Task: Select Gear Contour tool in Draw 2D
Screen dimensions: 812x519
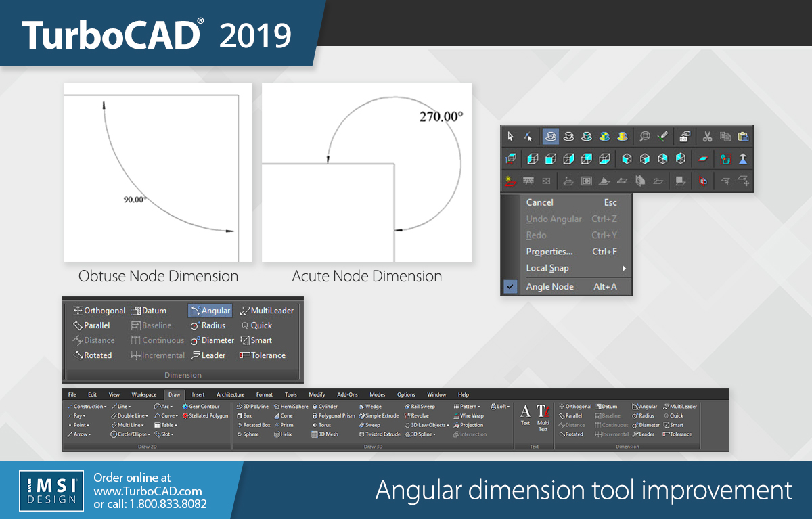Action: click(201, 407)
